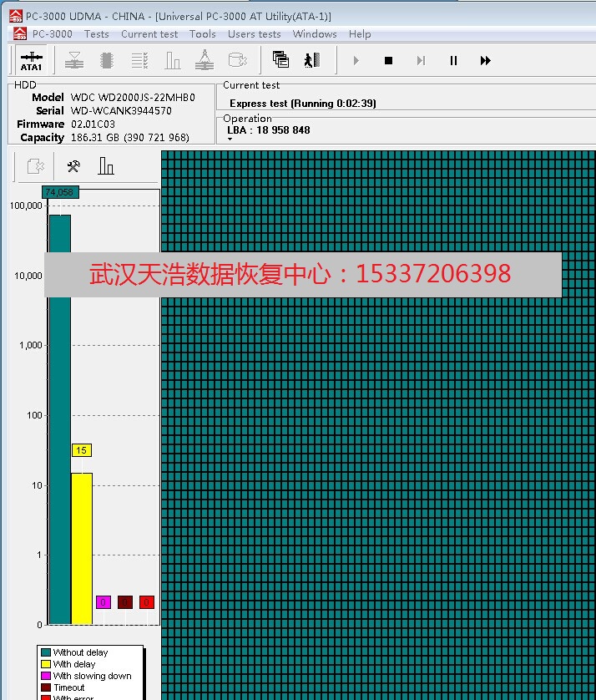This screenshot has width=596, height=700.
Task: Click the running man exit icon
Action: click(311, 60)
